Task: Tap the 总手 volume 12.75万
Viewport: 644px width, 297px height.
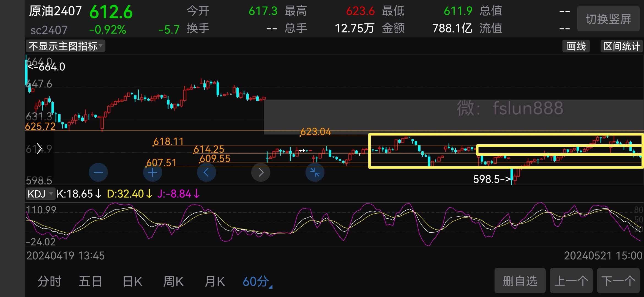Action: point(354,28)
